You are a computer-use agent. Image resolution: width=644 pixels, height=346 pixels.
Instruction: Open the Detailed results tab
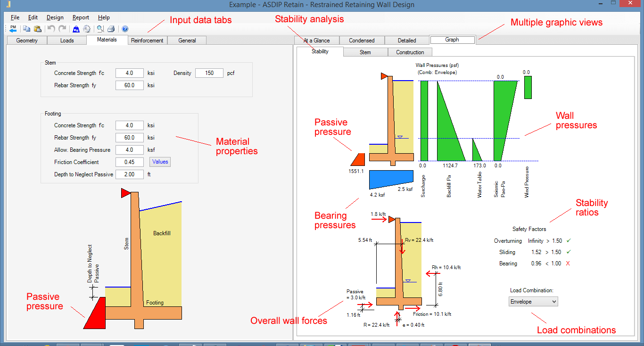407,41
